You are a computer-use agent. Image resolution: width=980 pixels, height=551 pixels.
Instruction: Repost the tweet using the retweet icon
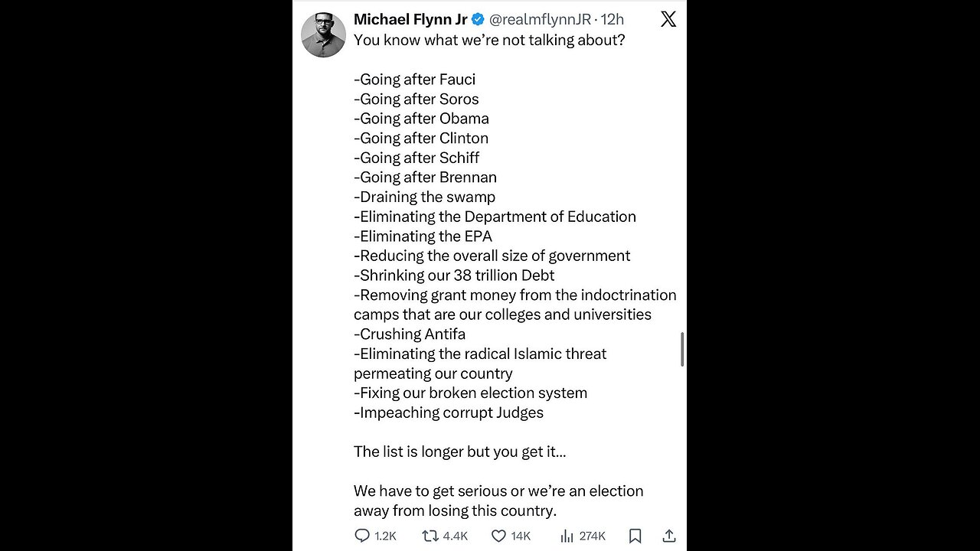(x=430, y=536)
